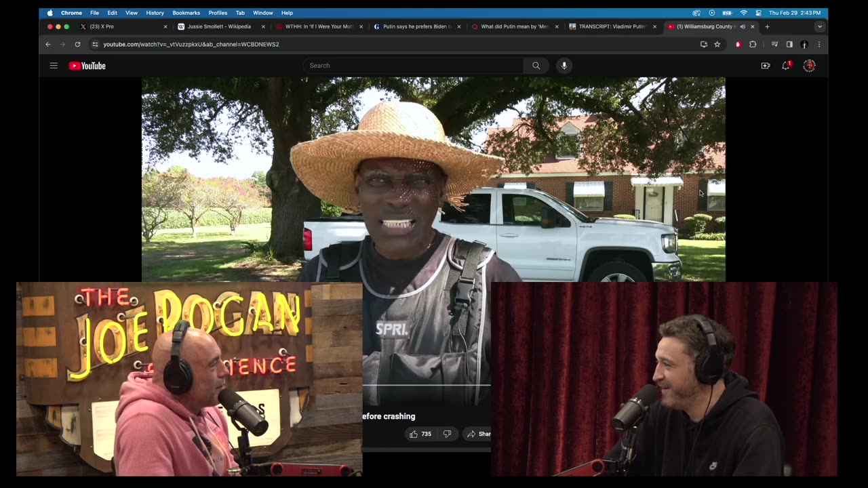Open the YouTube hamburger guide menu

pos(54,66)
